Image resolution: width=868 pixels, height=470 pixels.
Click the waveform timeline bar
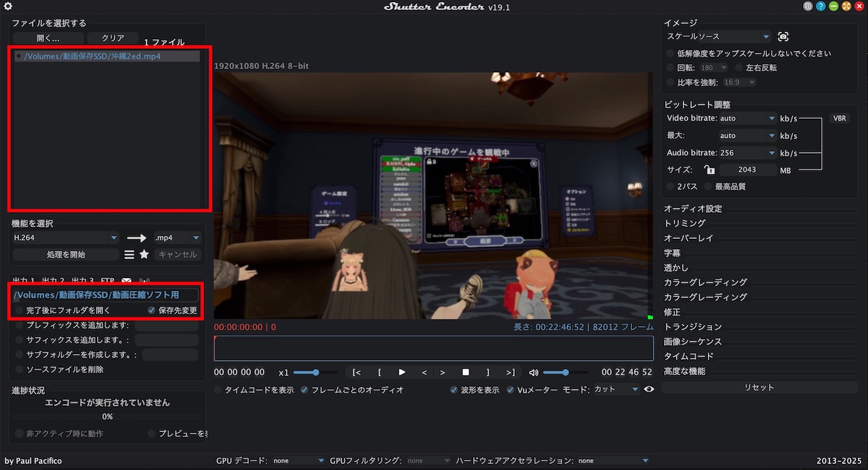tap(434, 349)
